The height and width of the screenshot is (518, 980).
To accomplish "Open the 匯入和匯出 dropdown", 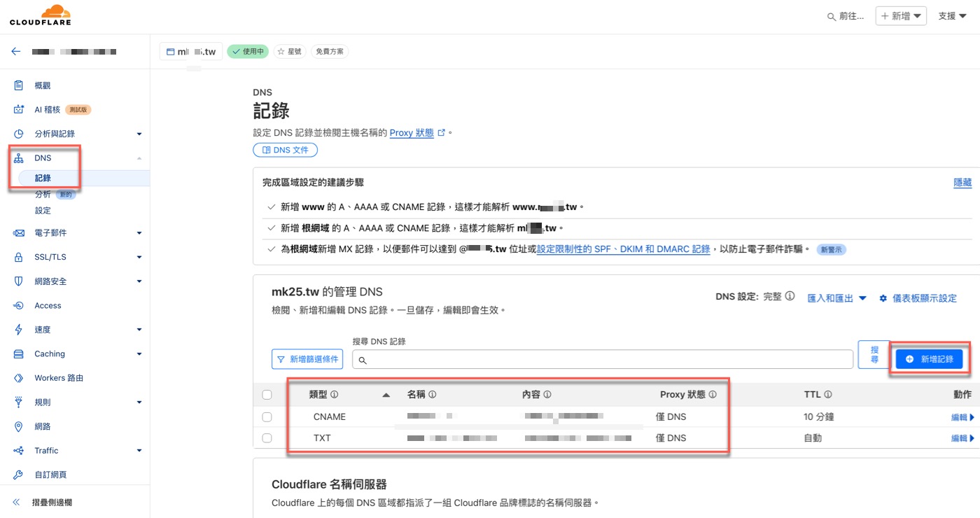I will pyautogui.click(x=837, y=298).
